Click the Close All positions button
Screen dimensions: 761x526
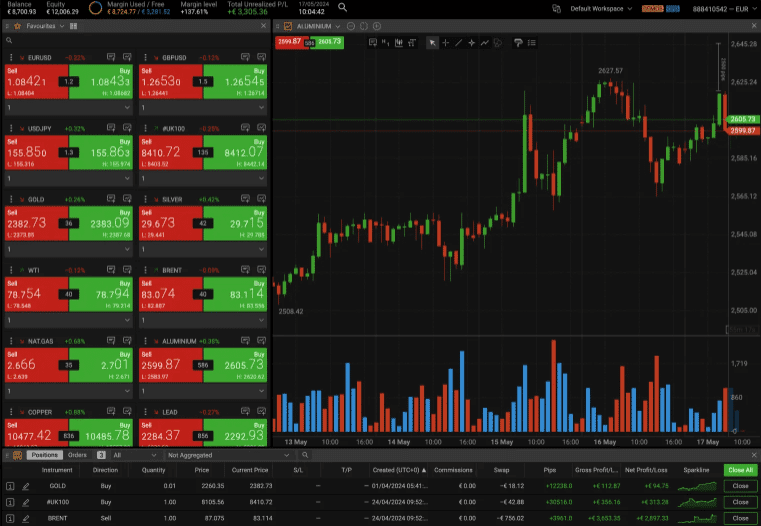click(740, 469)
